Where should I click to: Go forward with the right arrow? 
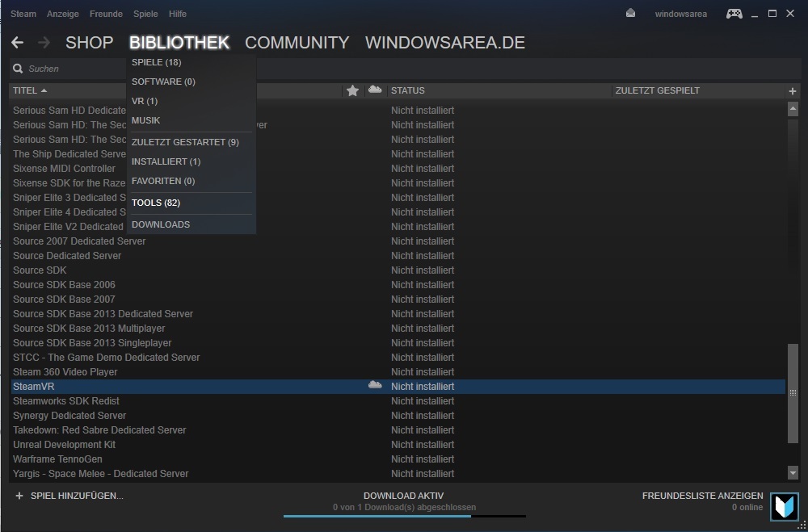(44, 43)
